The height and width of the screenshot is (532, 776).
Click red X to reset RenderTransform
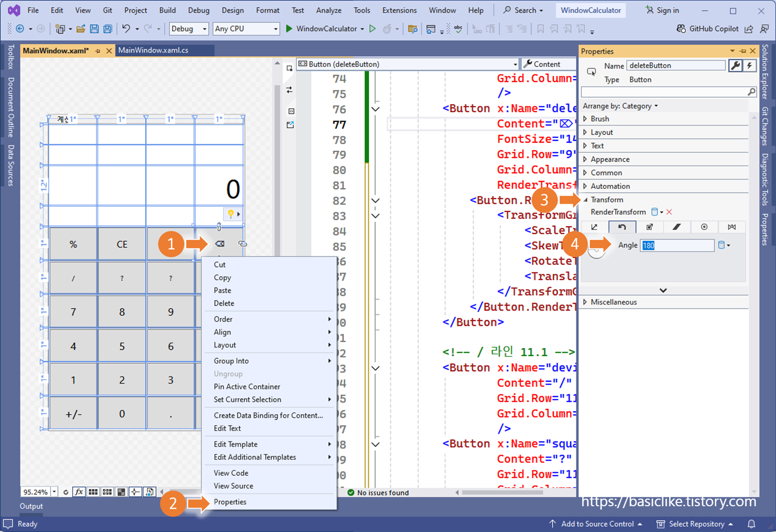click(x=669, y=212)
